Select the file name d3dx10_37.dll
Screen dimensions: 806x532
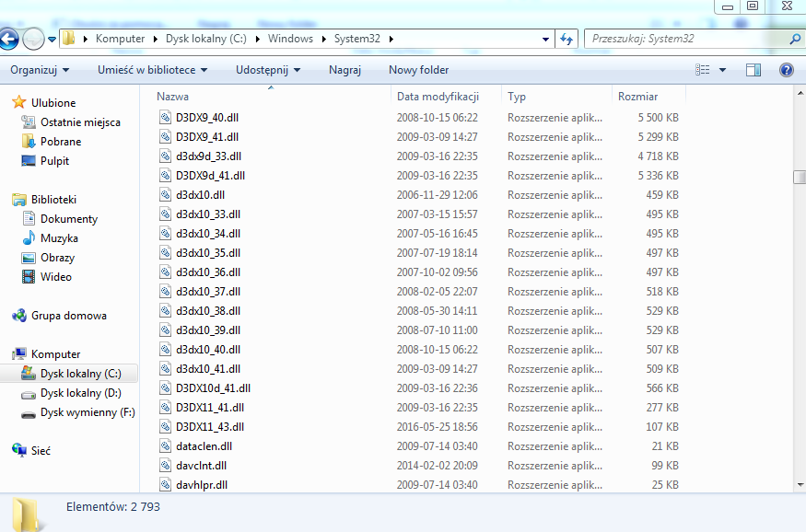coord(208,292)
